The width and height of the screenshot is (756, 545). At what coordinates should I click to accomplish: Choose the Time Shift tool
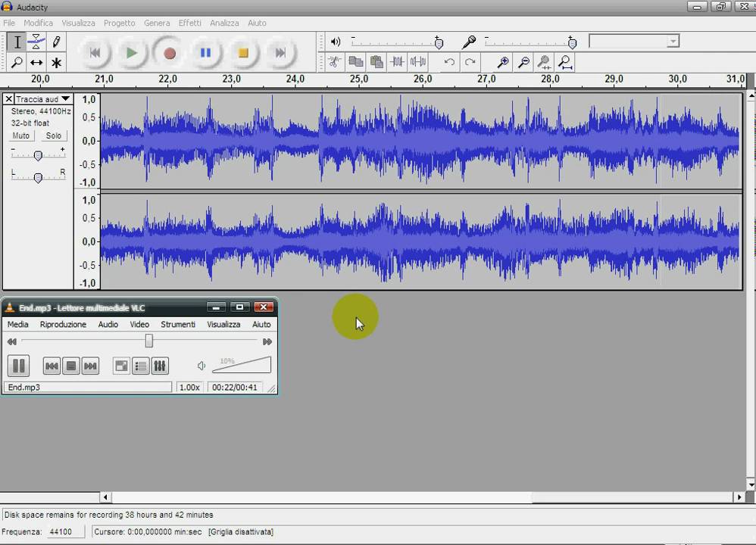click(36, 63)
